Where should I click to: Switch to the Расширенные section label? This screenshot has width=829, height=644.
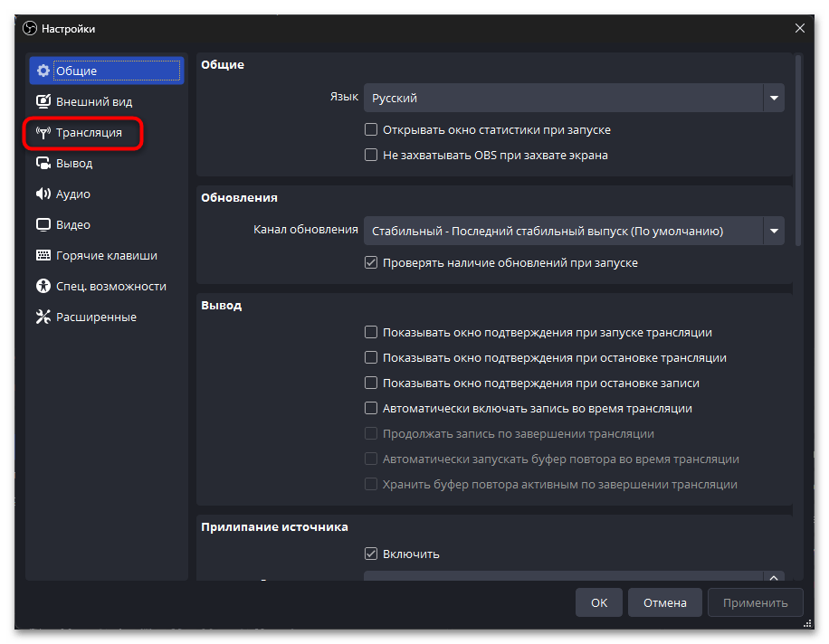96,317
